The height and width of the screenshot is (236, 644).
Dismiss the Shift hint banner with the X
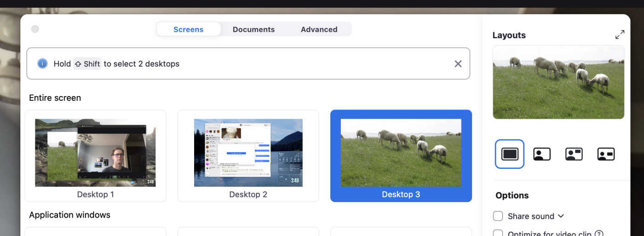(458, 64)
